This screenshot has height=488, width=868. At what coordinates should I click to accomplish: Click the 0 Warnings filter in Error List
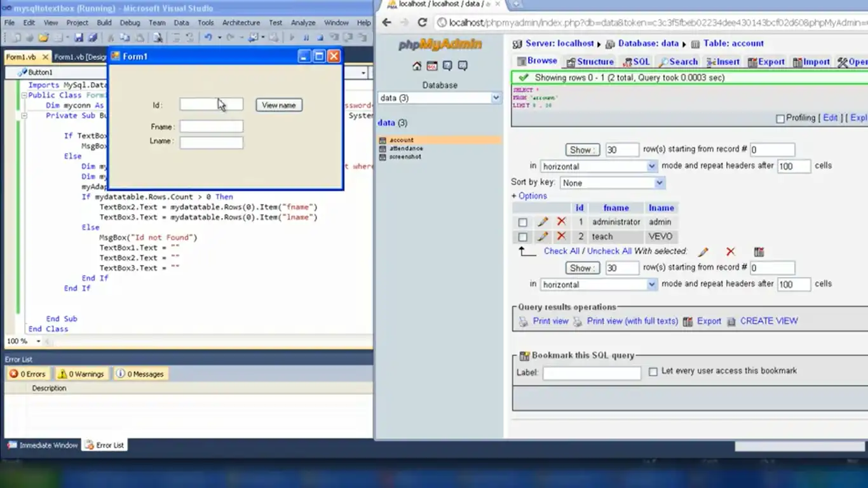(x=81, y=374)
